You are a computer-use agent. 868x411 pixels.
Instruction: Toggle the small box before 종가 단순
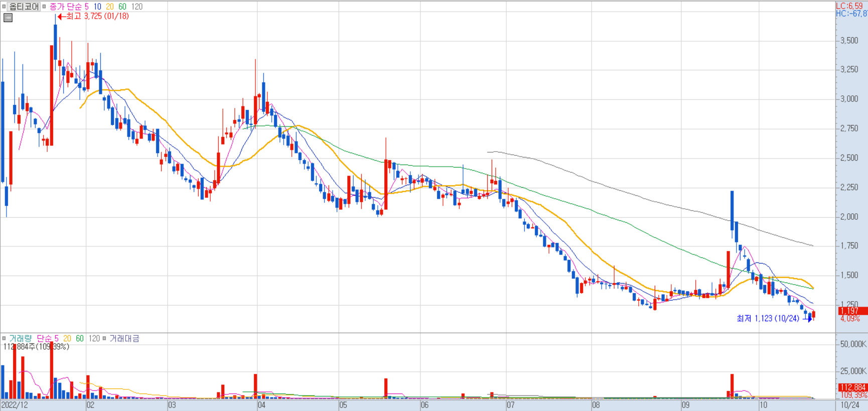point(44,7)
